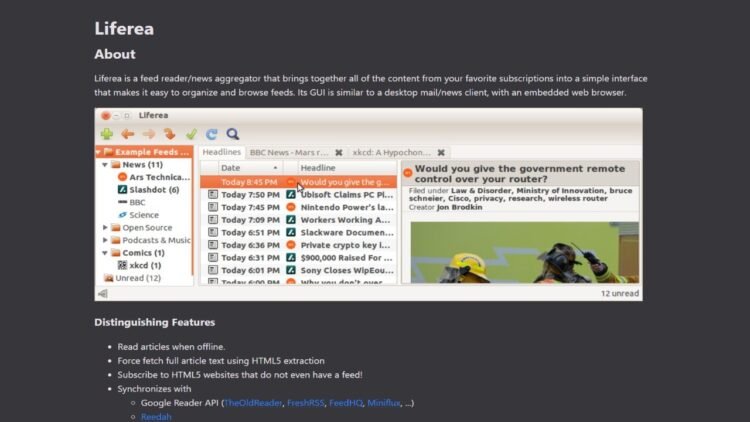Click read-status icon on Today 7:09 PM row
Image resolution: width=750 pixels, height=422 pixels.
coord(213,220)
